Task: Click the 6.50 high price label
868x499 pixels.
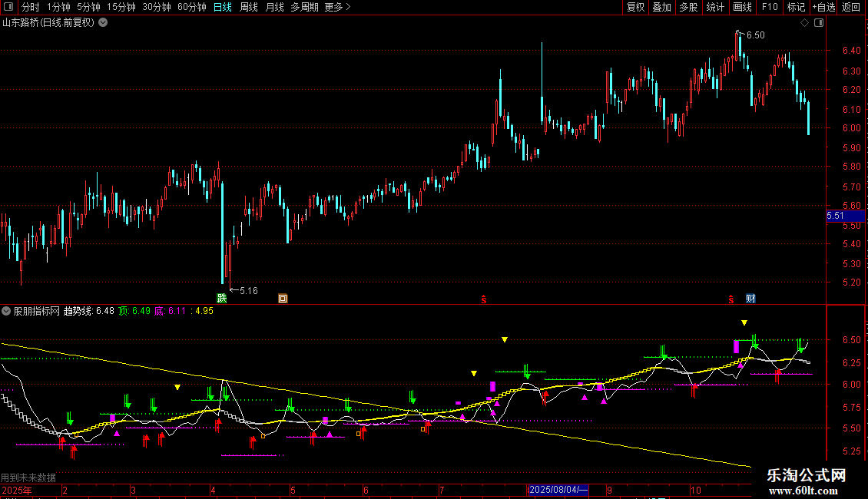Action: [x=756, y=35]
